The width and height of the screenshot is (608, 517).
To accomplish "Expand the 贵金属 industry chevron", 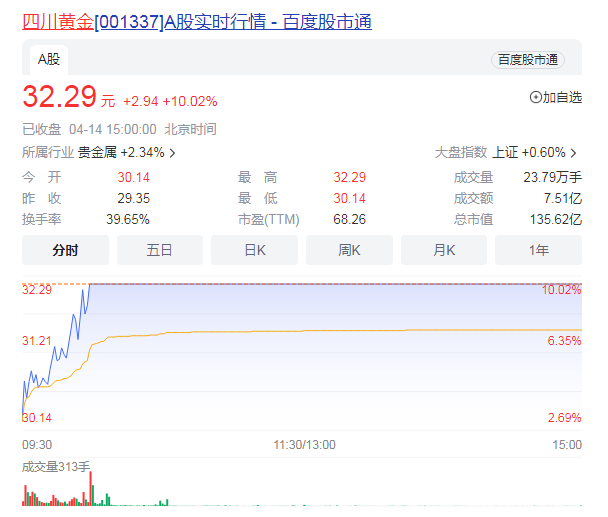I will [173, 153].
